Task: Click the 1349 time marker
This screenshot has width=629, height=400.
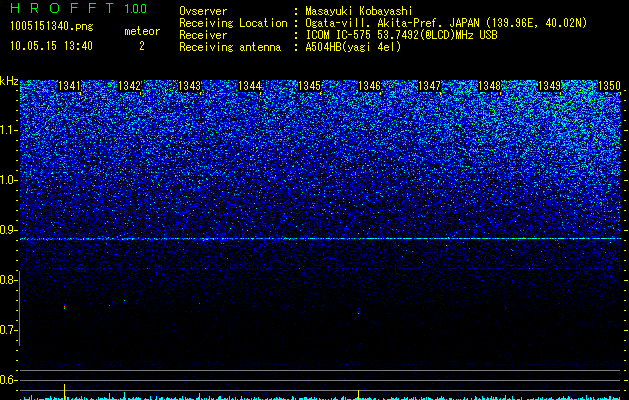Action: 549,86
